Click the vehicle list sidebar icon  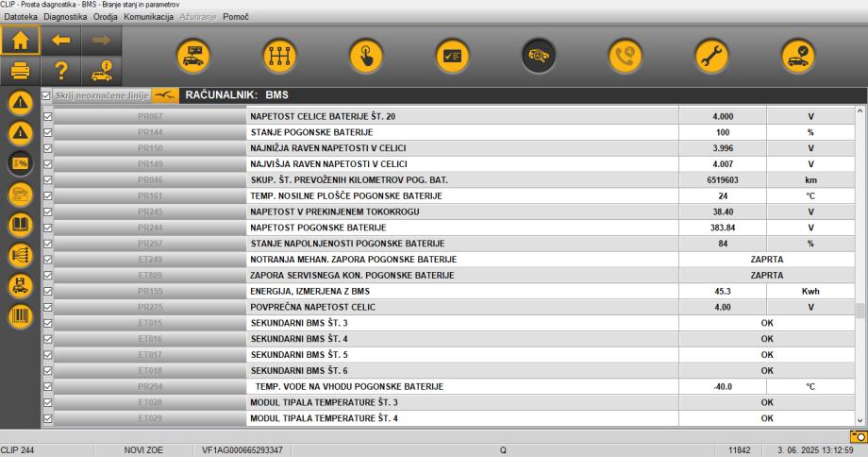tap(21, 195)
